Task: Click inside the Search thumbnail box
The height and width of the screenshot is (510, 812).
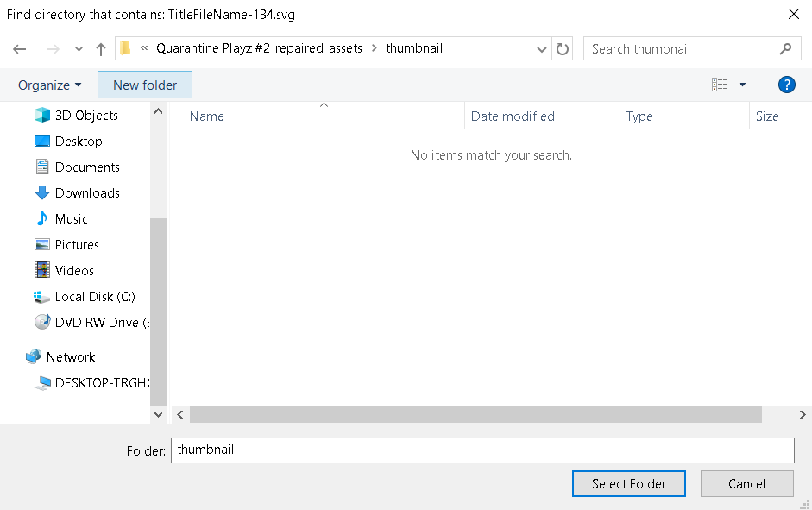Action: click(x=682, y=48)
